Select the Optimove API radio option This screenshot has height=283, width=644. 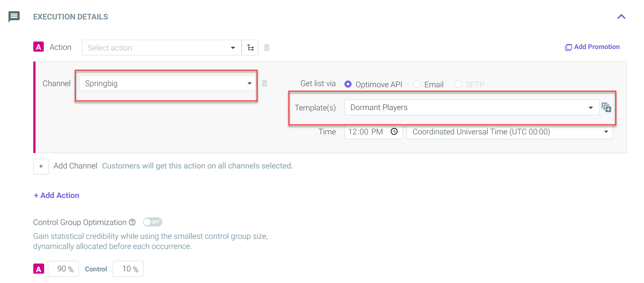(348, 84)
